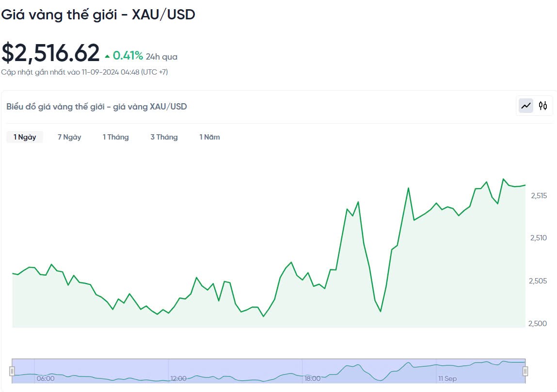
Task: Click the page heading Giá vàng thế giới - XAU/USD
Action: click(x=98, y=15)
